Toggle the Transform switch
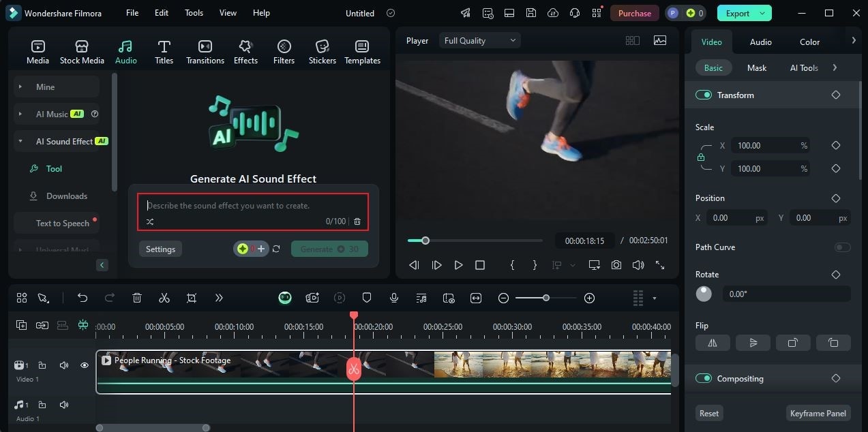This screenshot has height=432, width=868. 704,95
